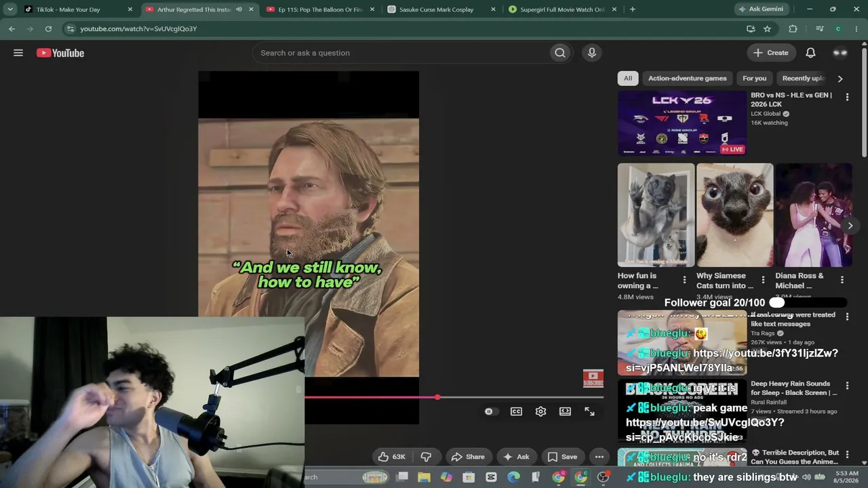The width and height of the screenshot is (868, 488).
Task: Open YouTube notifications bell
Action: click(810, 53)
